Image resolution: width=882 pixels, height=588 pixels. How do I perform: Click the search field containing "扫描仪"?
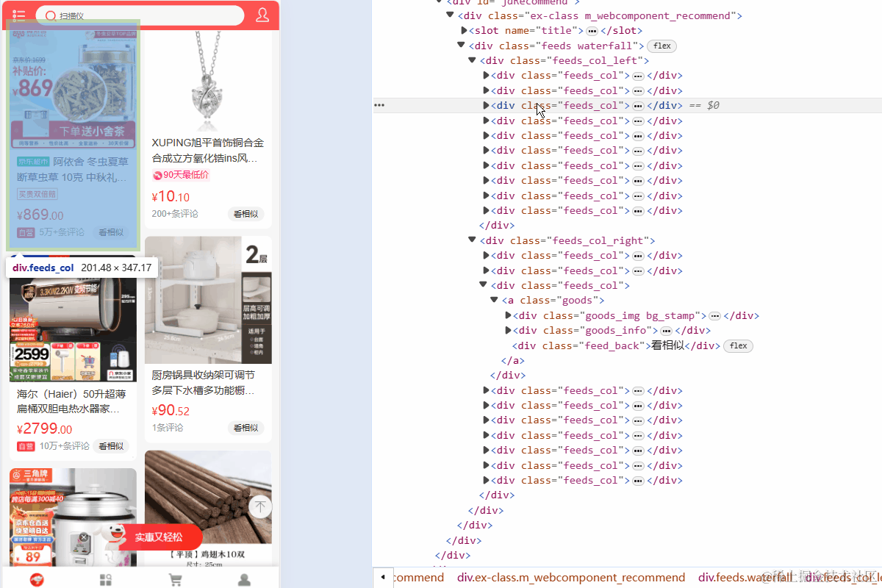[x=140, y=15]
